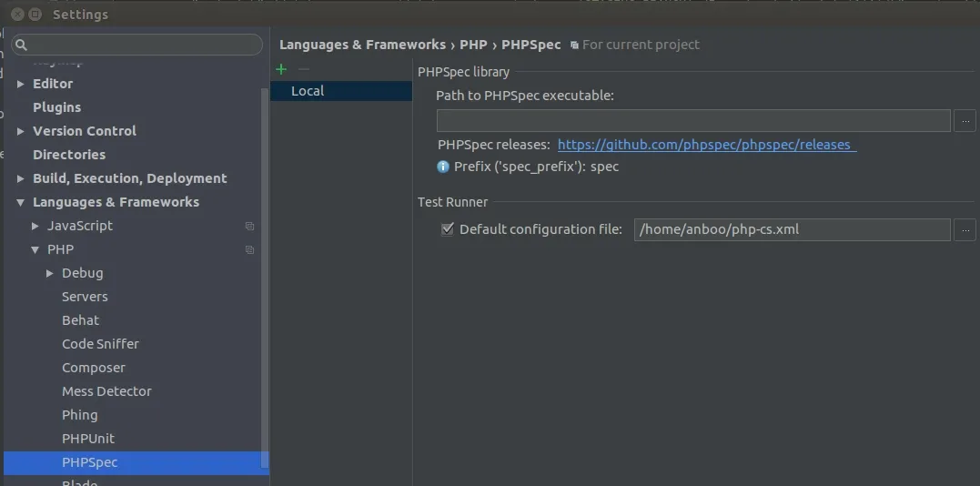Click the project-level icon next to JavaScript
The image size is (980, 486).
click(249, 226)
